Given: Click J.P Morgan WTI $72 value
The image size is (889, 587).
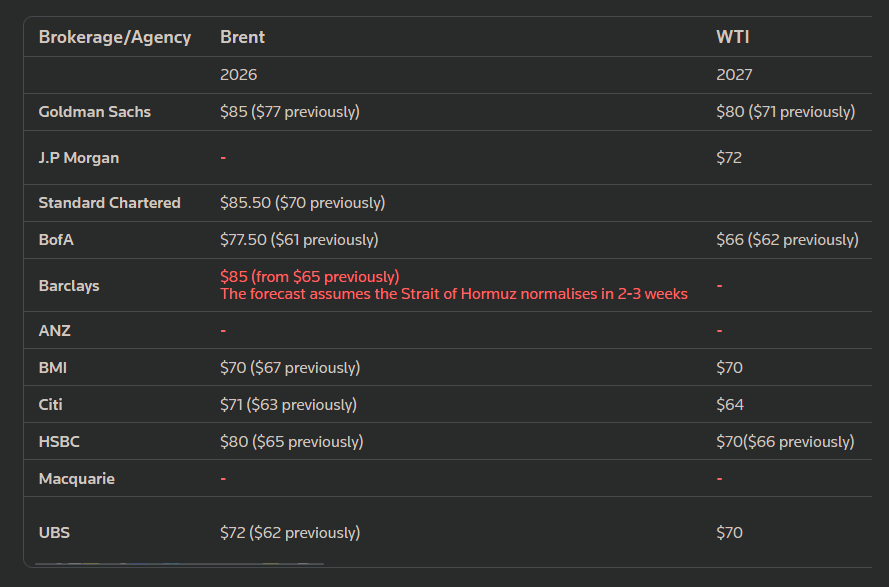Looking at the screenshot, I should [729, 158].
